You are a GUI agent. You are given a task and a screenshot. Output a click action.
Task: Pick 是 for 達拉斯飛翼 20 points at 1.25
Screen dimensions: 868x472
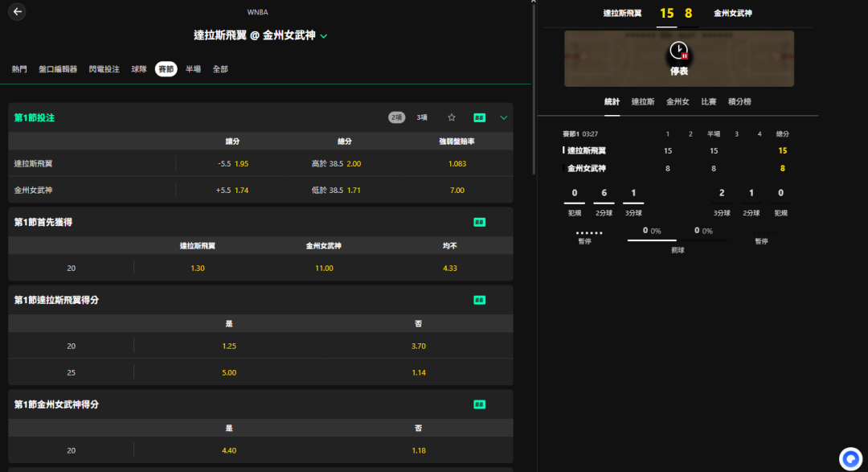point(229,347)
